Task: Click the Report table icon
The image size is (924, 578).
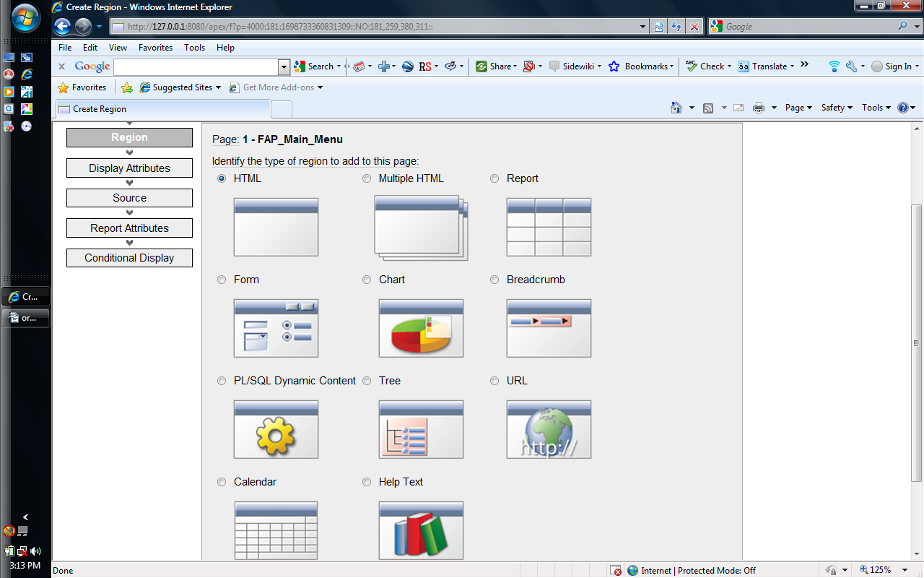Action: 549,228
